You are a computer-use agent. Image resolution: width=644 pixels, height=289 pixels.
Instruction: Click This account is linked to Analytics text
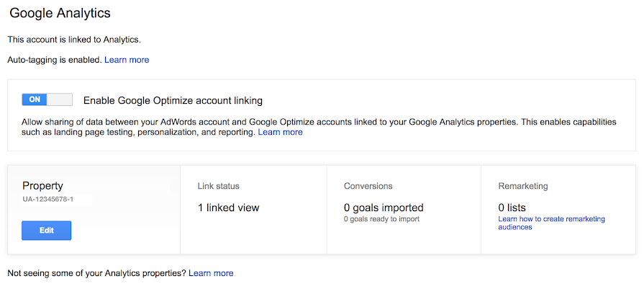pos(74,40)
